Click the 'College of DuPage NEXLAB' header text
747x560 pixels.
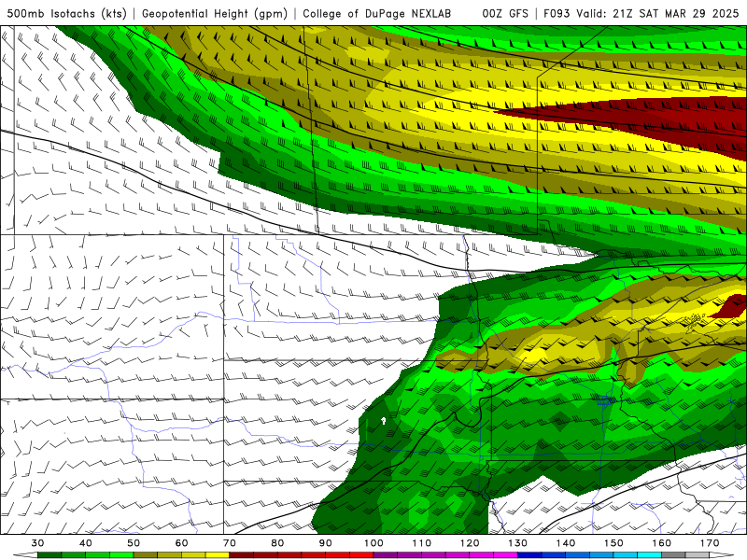[x=376, y=13]
